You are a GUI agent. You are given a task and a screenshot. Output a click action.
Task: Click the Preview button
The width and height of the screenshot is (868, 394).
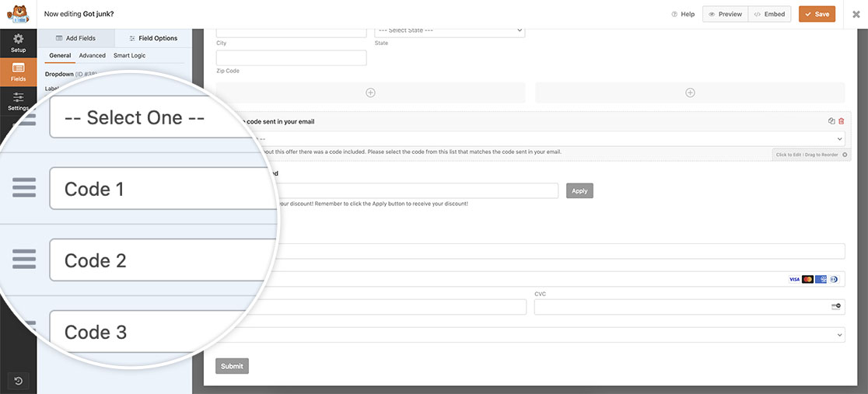725,15
